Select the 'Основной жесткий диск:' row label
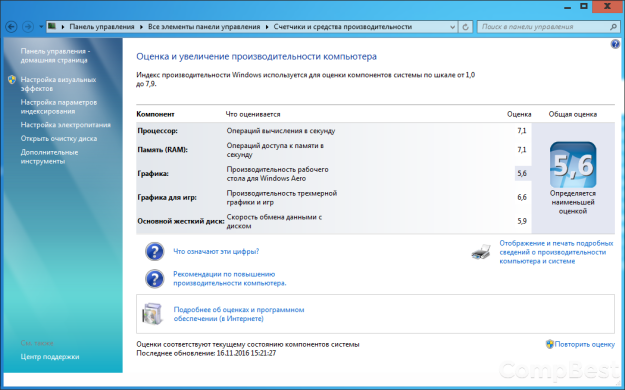Viewport: 625px width, 390px height. 181,221
